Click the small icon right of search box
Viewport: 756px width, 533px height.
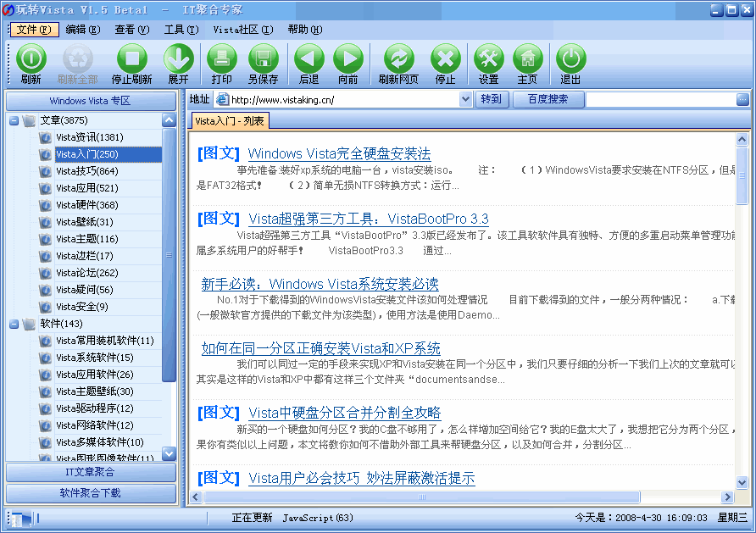742,100
